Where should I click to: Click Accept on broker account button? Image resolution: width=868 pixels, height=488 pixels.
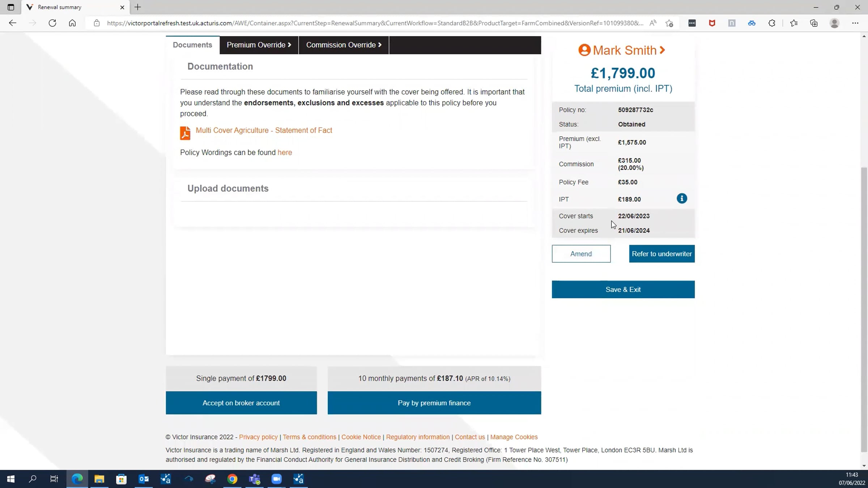pos(241,403)
